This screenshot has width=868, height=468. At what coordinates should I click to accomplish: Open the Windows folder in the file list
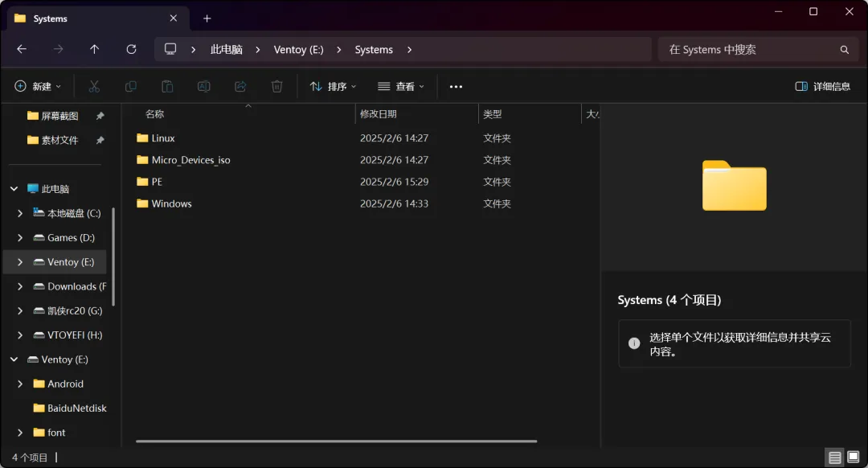[171, 203]
